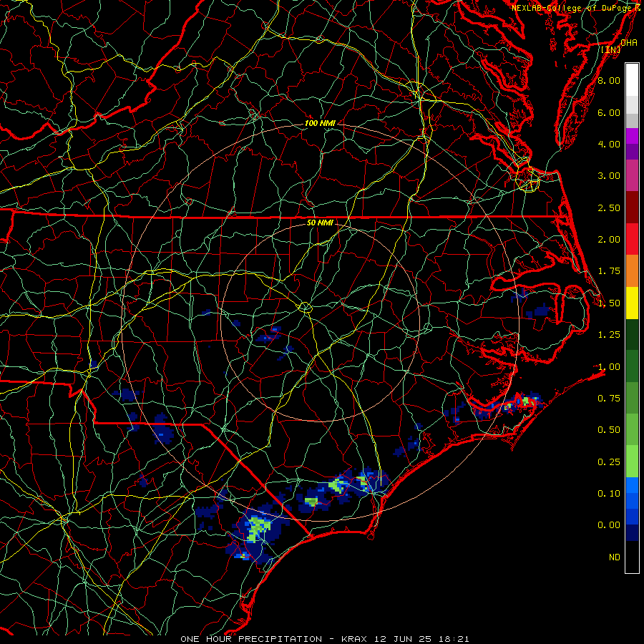Click the "0.50" legend value
644x644 pixels.
[x=609, y=430]
